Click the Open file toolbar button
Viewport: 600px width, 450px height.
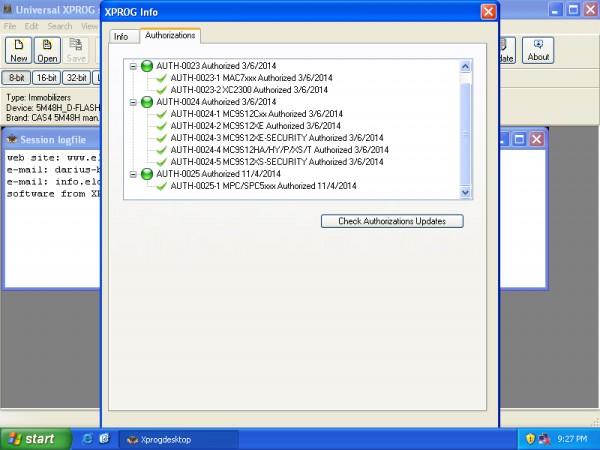(47, 50)
